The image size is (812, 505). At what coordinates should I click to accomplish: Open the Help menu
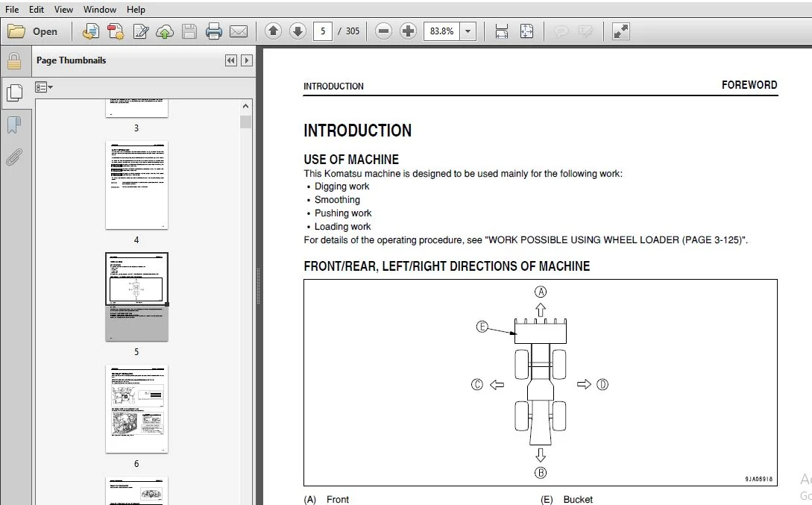click(x=136, y=9)
